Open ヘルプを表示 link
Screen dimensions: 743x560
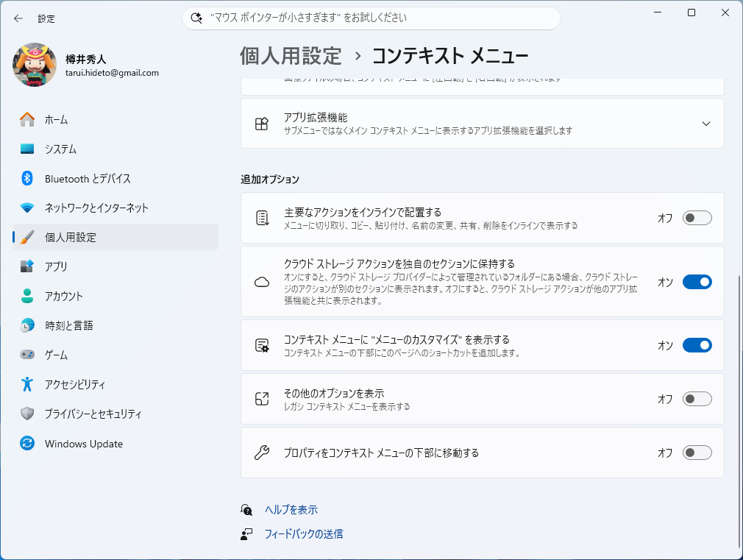[291, 510]
